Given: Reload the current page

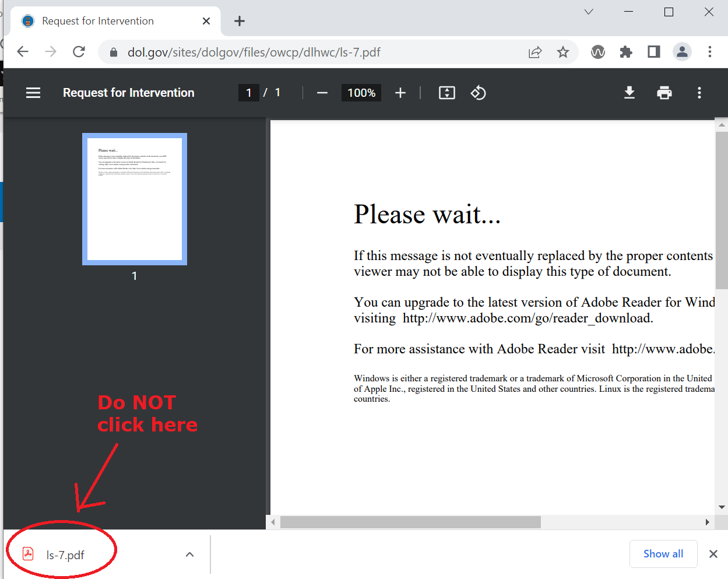Looking at the screenshot, I should [79, 52].
